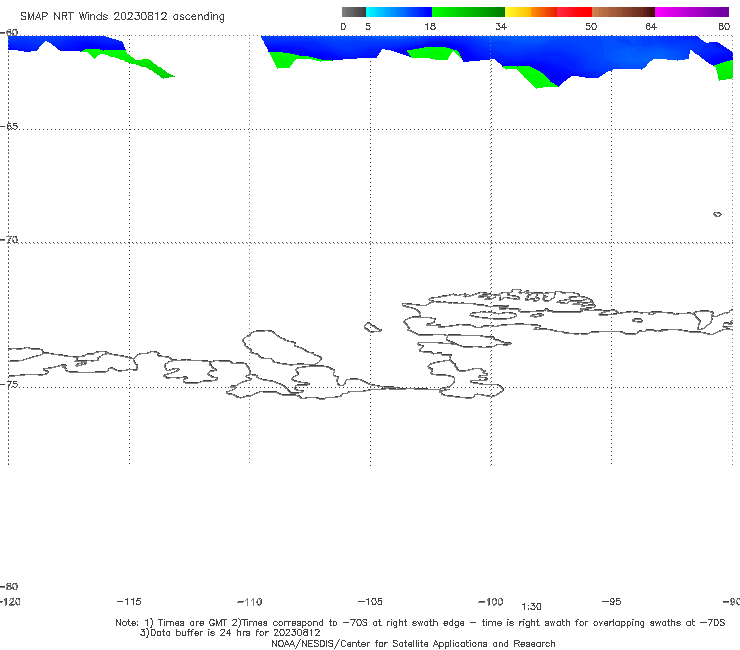This screenshot has width=740, height=650.
Task: Select the magenta-purple segment of the color bar
Action: coord(692,12)
